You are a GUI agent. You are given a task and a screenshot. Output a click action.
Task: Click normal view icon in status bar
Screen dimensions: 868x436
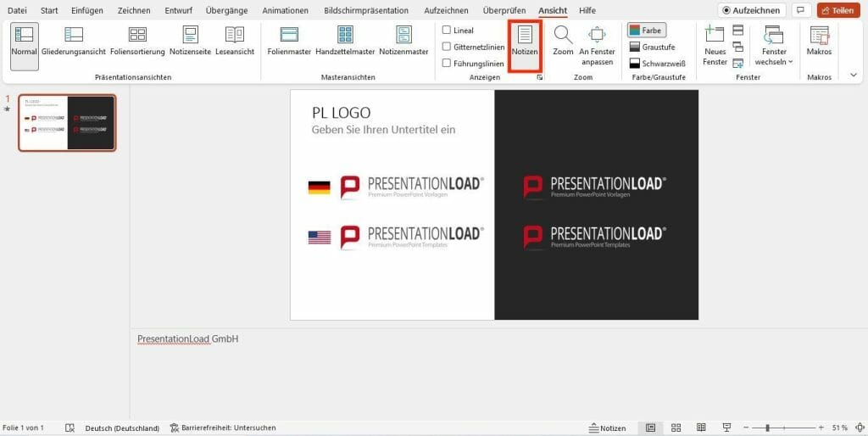650,428
